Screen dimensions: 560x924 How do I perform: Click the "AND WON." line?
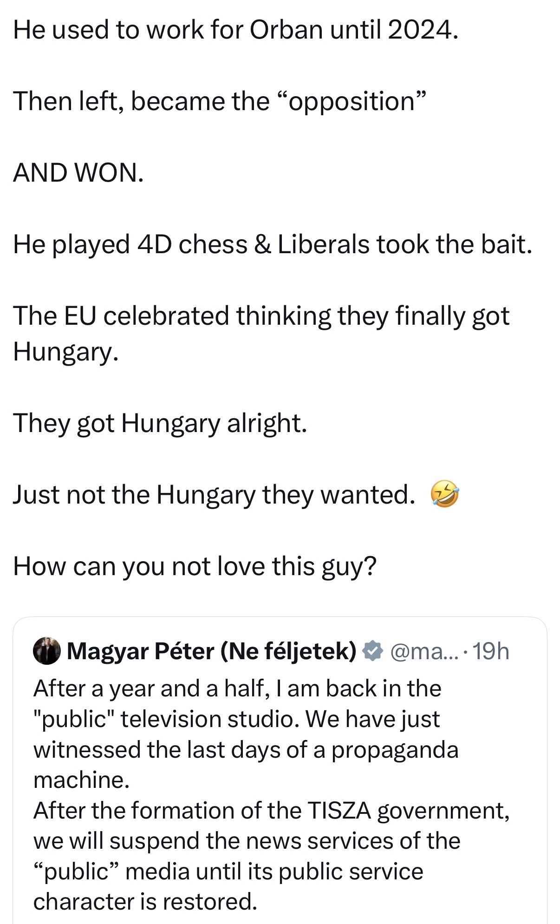[78, 173]
